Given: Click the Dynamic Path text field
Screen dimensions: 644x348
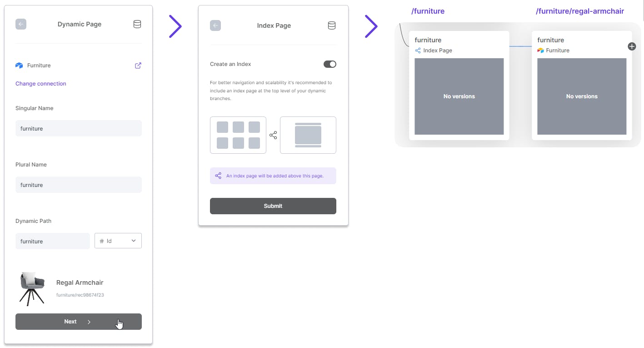Looking at the screenshot, I should [53, 241].
